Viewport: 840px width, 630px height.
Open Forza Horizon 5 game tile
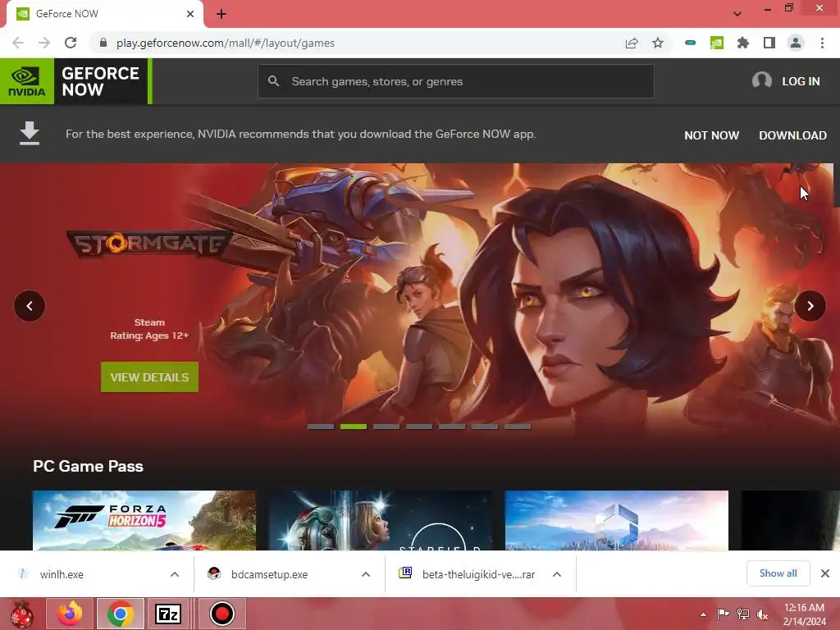[144, 521]
